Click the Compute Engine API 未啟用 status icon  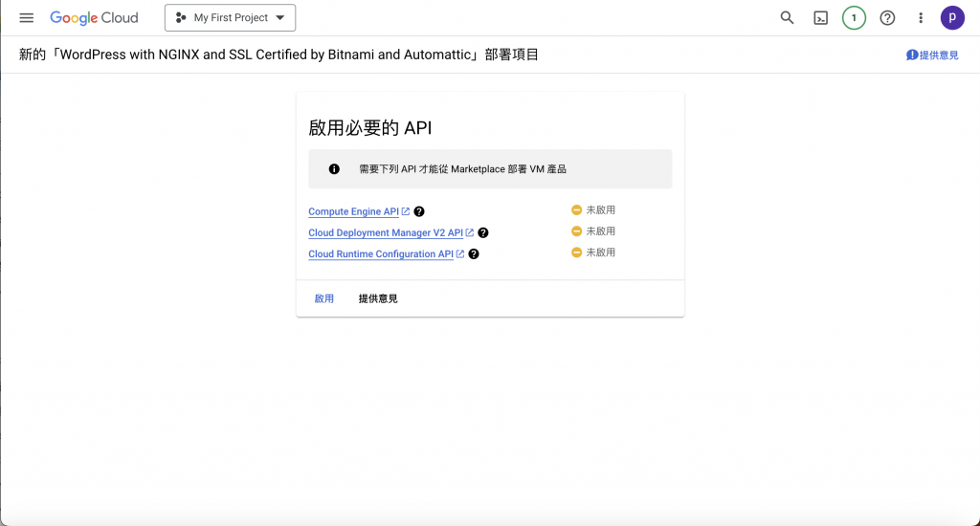coord(576,209)
